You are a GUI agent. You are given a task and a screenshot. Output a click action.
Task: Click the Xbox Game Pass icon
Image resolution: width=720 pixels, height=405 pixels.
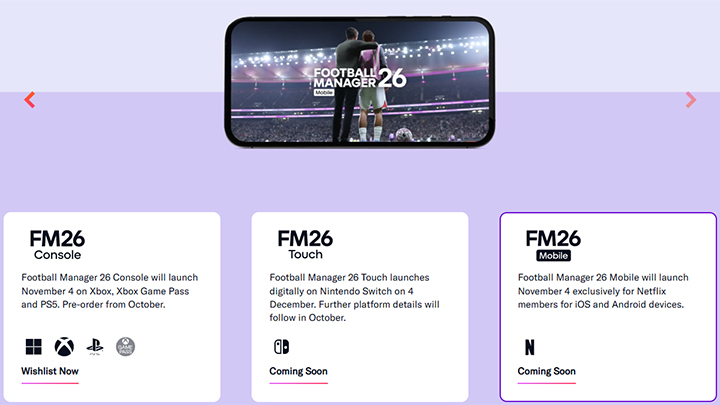125,347
